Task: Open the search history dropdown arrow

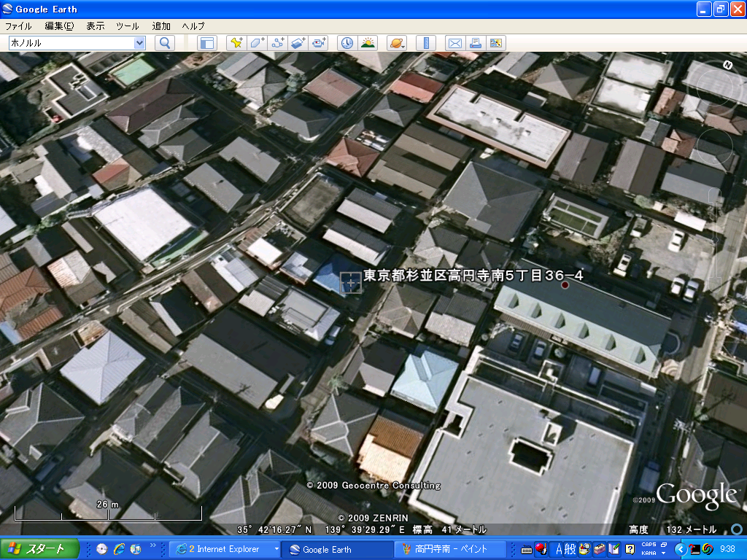Action: [x=139, y=43]
